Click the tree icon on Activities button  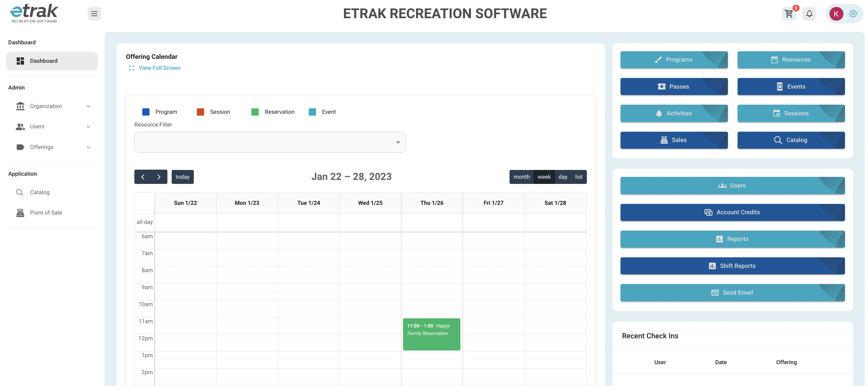(x=659, y=113)
